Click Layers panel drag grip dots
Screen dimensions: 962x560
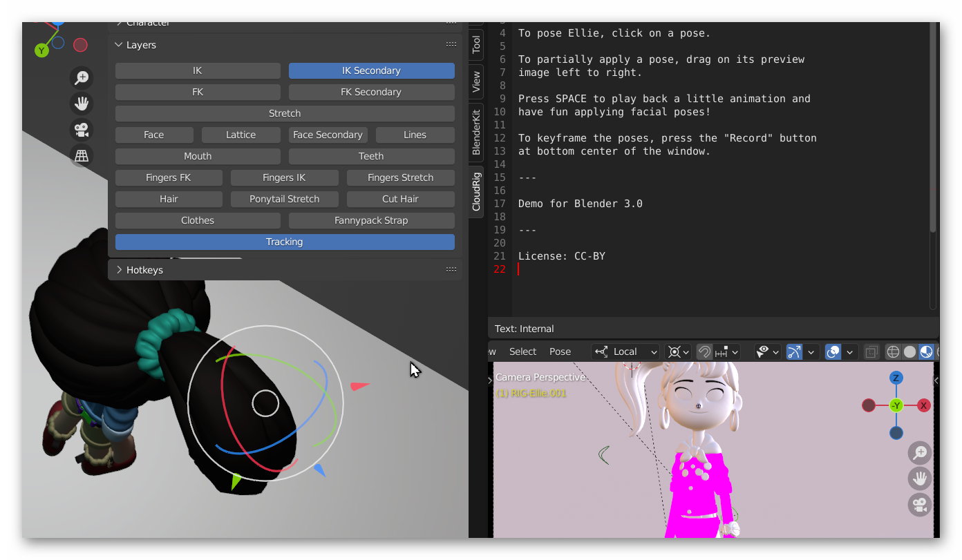[451, 44]
